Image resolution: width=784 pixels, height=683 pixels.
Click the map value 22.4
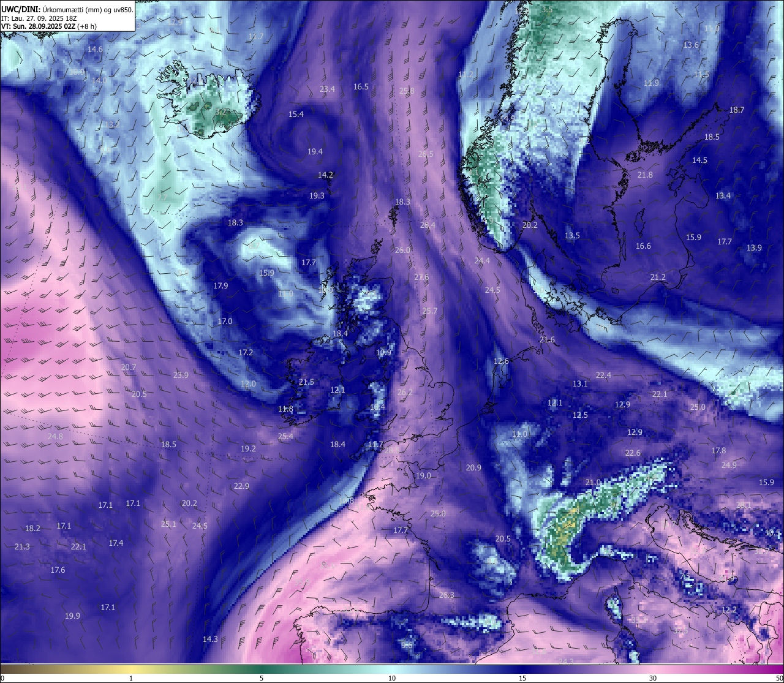coord(603,375)
